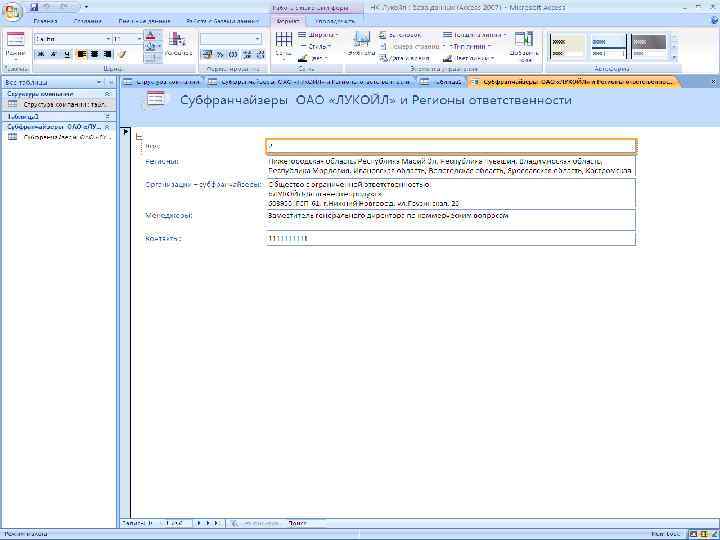This screenshot has width=720, height=540.
Task: Select the first beige AutoFormat thumbnail
Action: [567, 46]
